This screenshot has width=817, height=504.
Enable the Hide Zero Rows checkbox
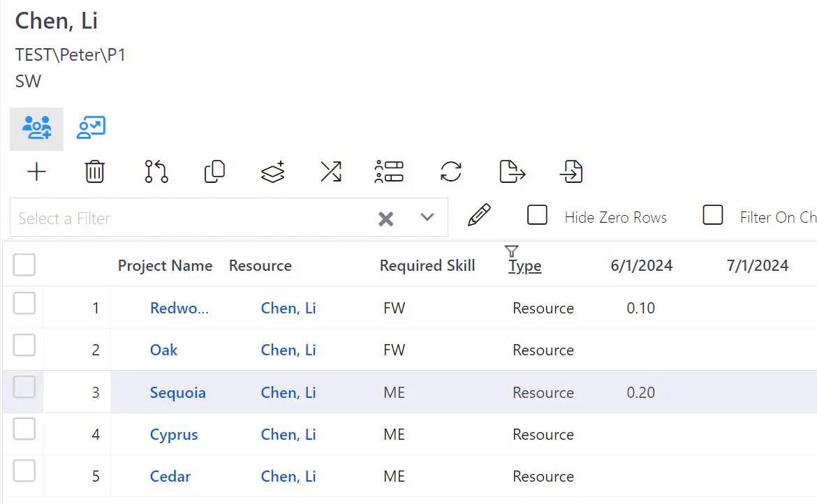coord(537,214)
